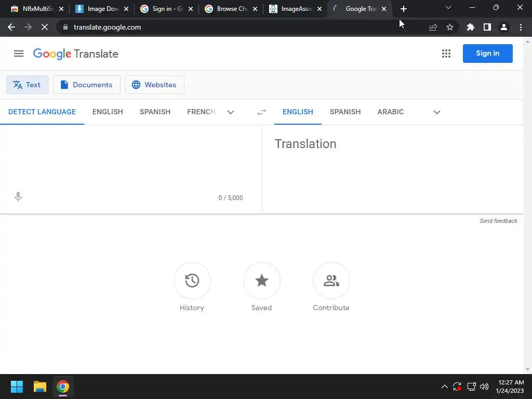Image resolution: width=532 pixels, height=399 pixels.
Task: Switch to Text translation mode
Action: 28,85
